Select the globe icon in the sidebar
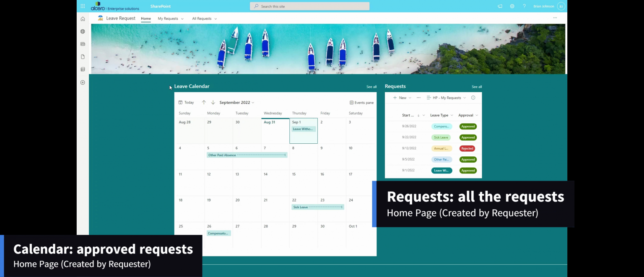Viewport: 644px width, 277px height. [x=83, y=31]
